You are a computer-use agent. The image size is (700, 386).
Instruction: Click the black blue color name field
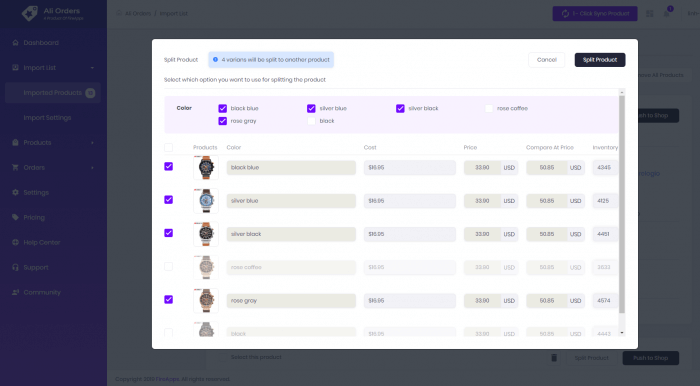[291, 167]
